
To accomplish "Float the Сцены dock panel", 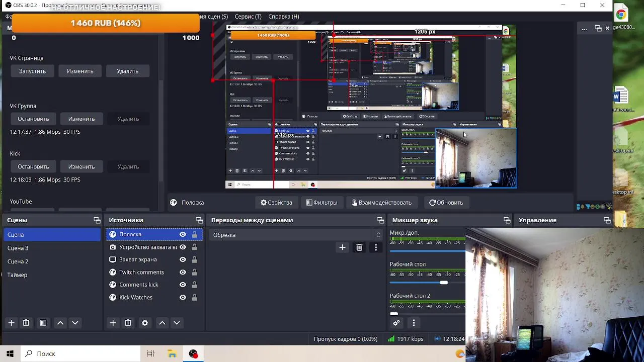I will (x=97, y=220).
